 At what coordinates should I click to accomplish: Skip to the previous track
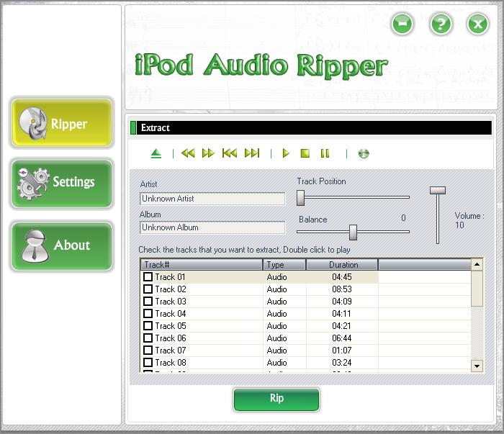230,153
